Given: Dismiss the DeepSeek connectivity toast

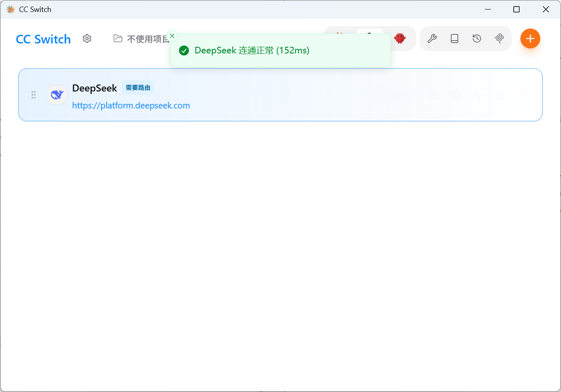Looking at the screenshot, I should [x=172, y=36].
